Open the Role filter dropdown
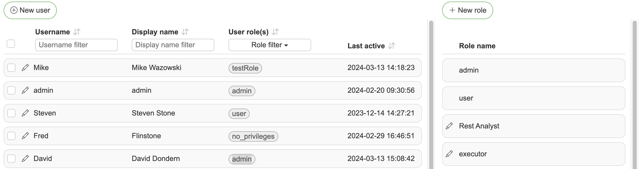This screenshot has width=644, height=169. [x=270, y=45]
